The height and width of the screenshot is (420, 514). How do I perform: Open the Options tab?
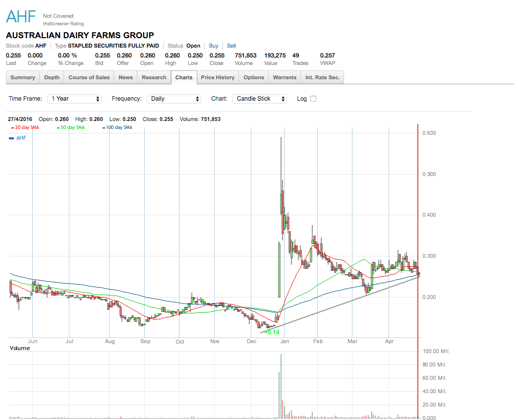pos(254,77)
